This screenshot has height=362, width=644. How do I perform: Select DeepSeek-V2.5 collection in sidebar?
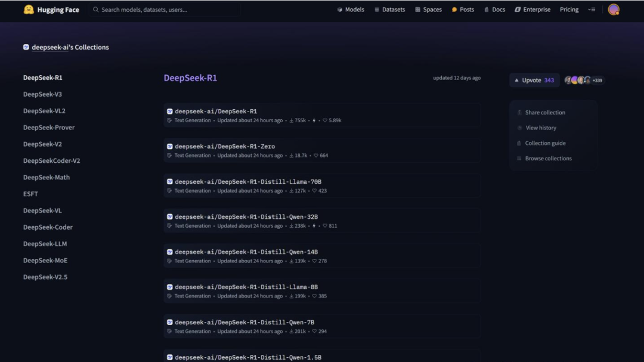click(45, 277)
